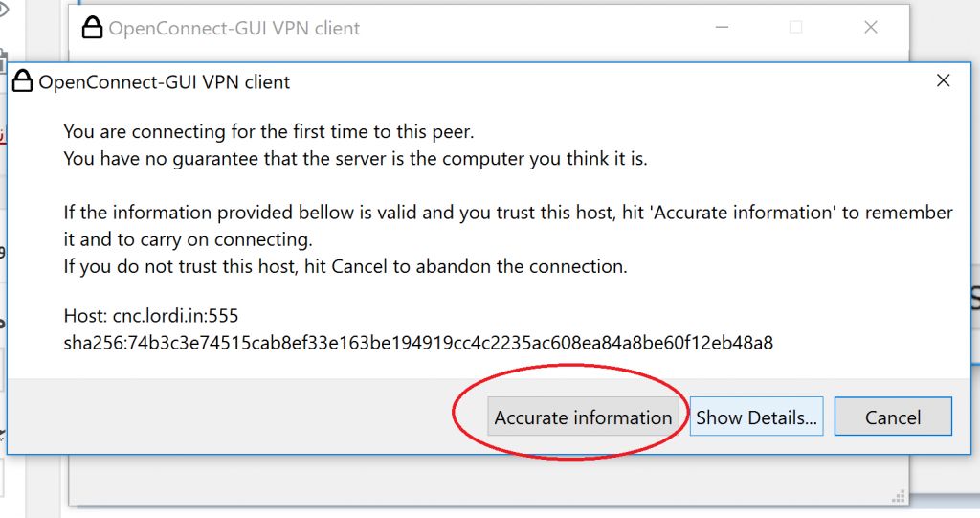Image resolution: width=980 pixels, height=518 pixels.
Task: Click the "If the information provided bellow" line
Action: [x=507, y=212]
